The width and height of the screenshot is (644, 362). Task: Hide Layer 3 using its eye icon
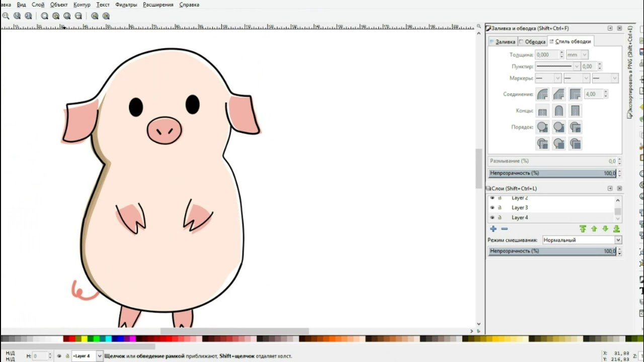click(492, 208)
